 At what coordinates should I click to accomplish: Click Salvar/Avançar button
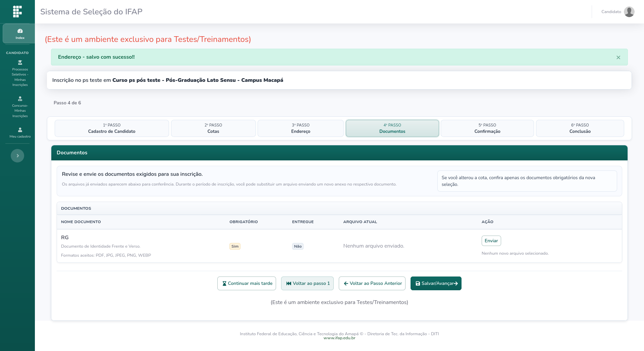tap(436, 283)
